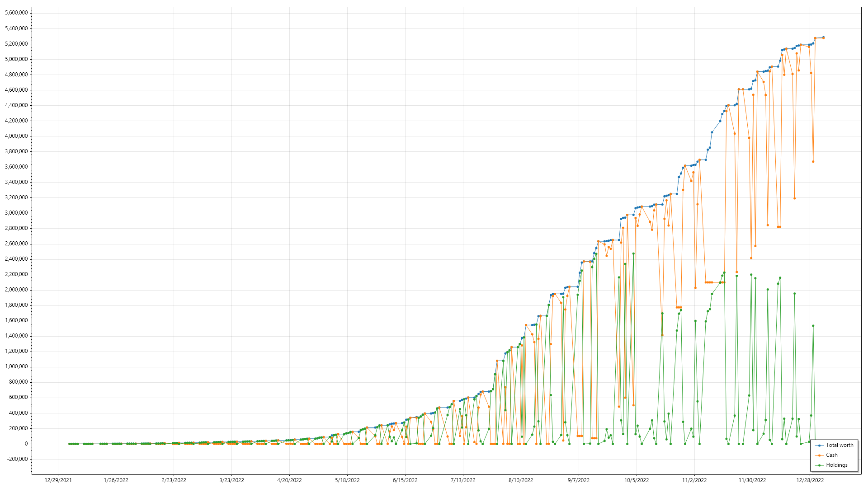Click the 800,000 value axis label
The width and height of the screenshot is (868, 488).
pos(19,382)
